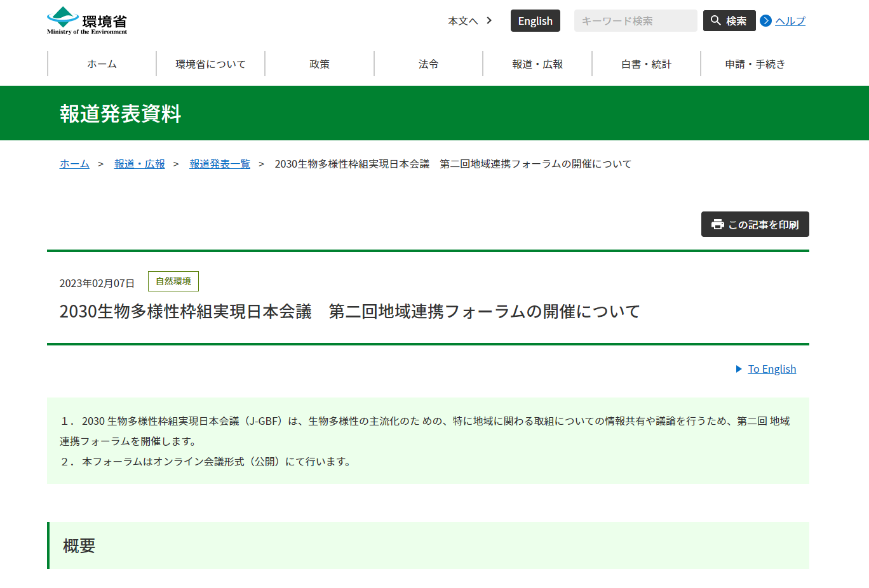869x588 pixels.
Task: Open the To English version link
Action: coord(772,369)
